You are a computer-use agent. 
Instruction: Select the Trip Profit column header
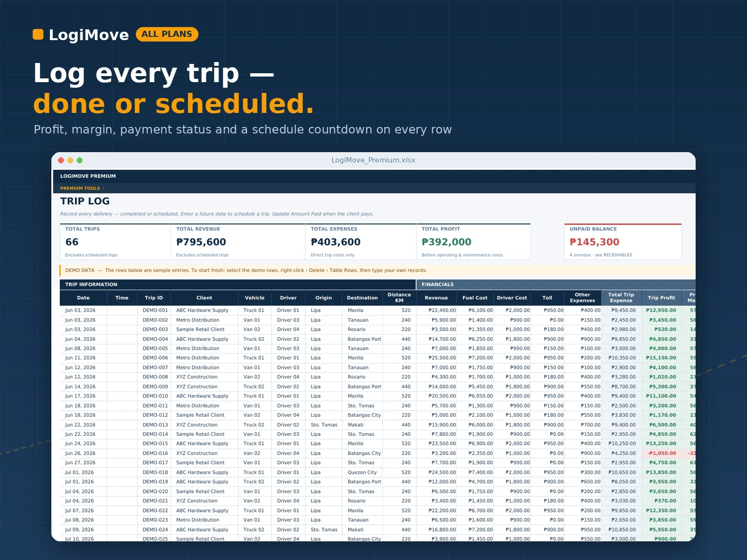661,298
